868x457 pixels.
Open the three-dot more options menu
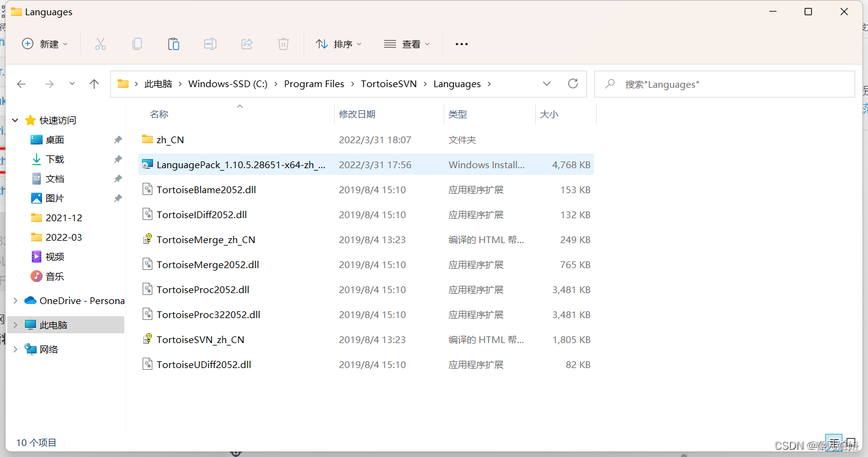[x=461, y=44]
